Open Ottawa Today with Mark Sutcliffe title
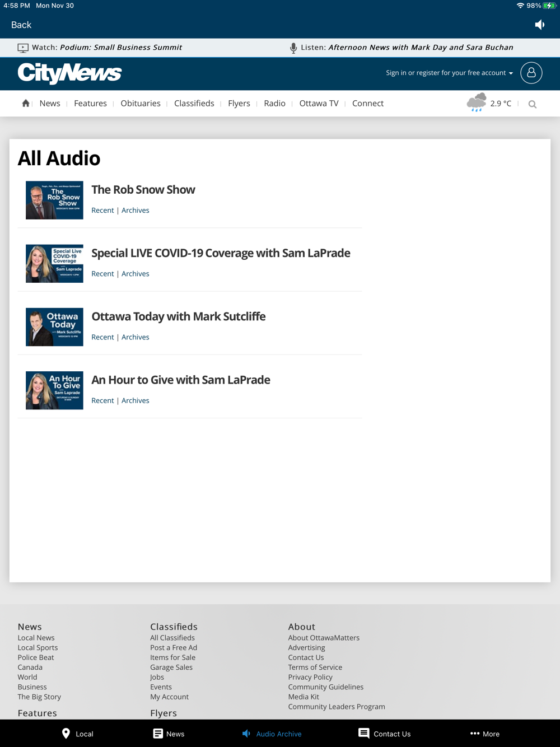 [x=179, y=317]
